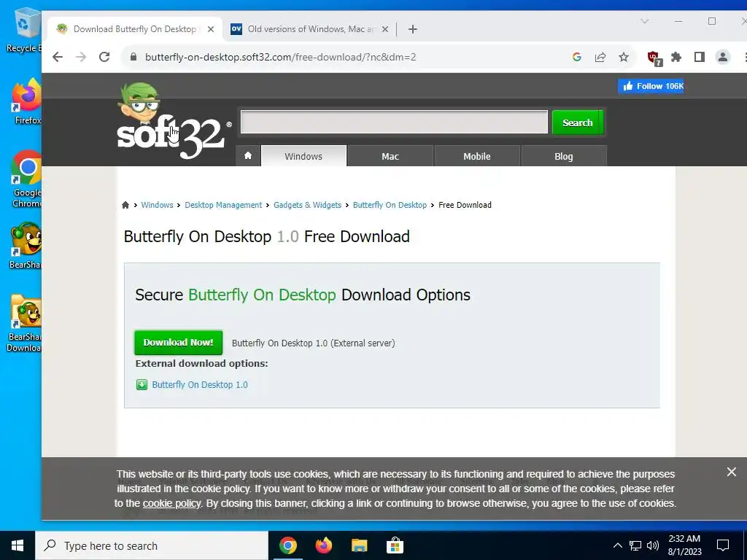Click the share page icon

click(600, 57)
